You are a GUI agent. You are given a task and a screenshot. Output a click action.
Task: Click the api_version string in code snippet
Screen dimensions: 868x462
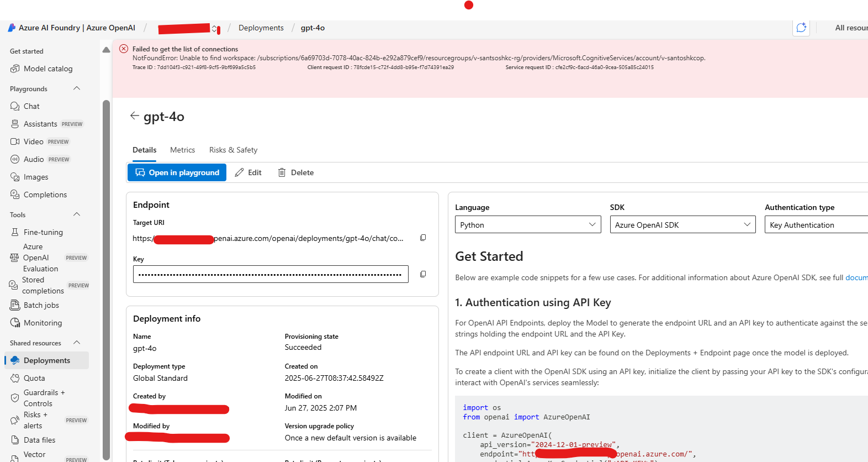[x=573, y=444]
